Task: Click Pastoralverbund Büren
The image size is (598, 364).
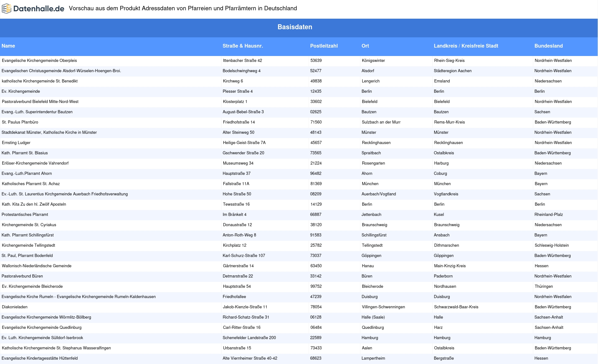Action: [22, 276]
